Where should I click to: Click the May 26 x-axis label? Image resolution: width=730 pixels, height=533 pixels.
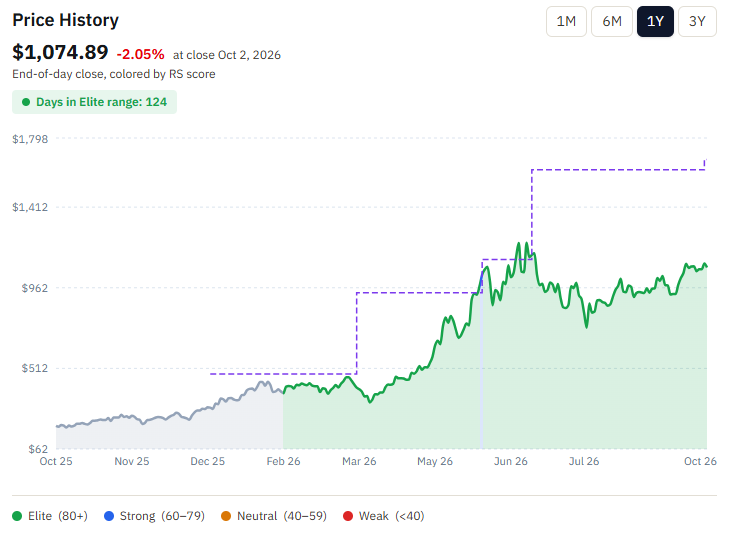click(435, 461)
